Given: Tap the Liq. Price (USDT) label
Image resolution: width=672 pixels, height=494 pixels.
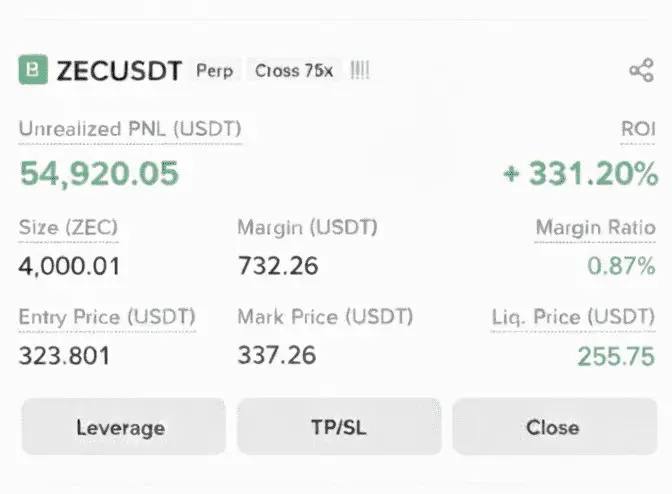Looking at the screenshot, I should coord(574,317).
